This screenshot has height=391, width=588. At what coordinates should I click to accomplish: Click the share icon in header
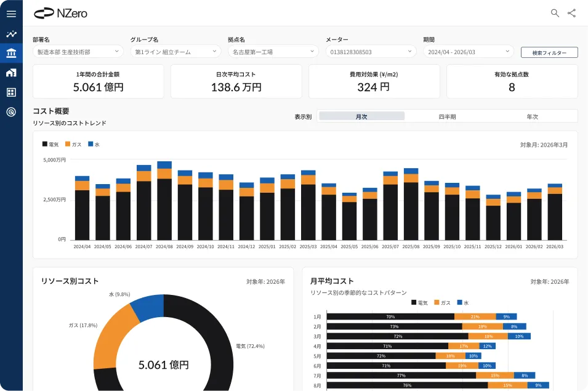click(x=572, y=13)
